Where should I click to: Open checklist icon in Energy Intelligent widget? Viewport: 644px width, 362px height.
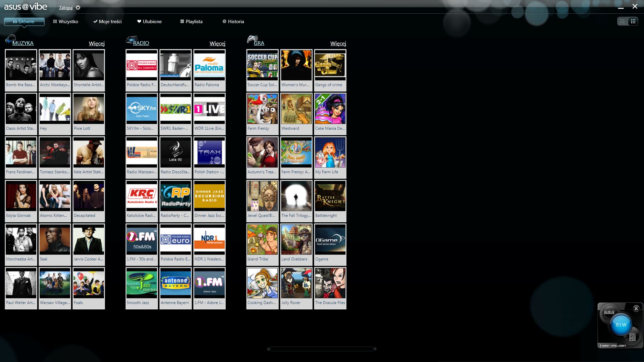(x=632, y=337)
